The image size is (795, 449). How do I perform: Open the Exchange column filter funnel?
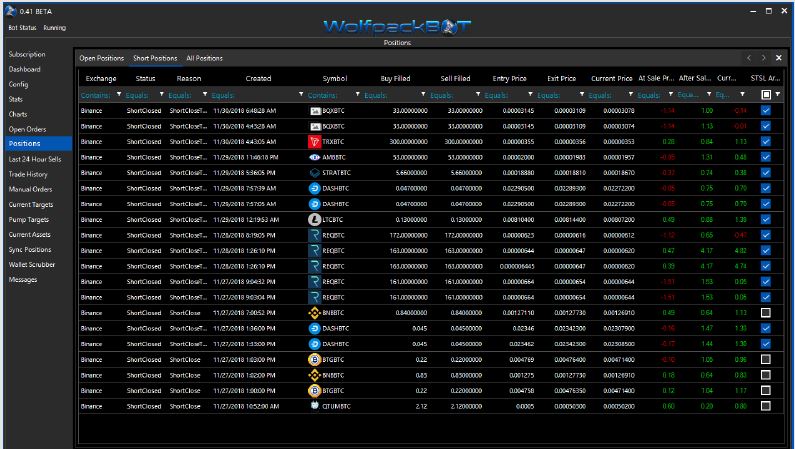coord(119,94)
